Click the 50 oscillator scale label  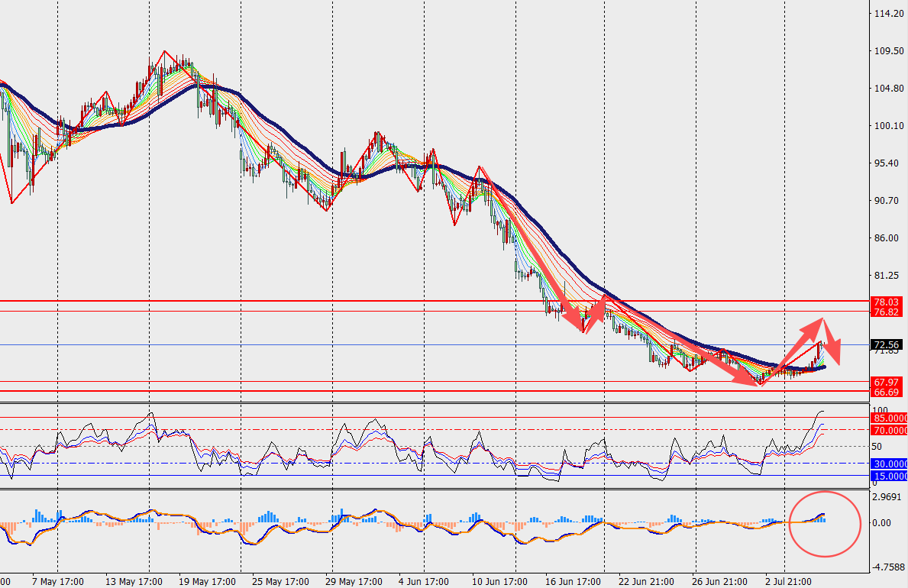pyautogui.click(x=877, y=447)
